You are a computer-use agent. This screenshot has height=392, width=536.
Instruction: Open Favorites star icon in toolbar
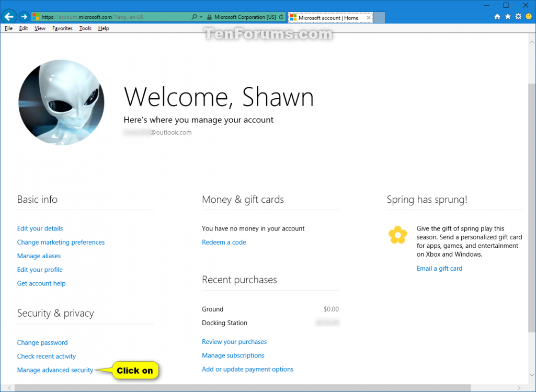pyautogui.click(x=508, y=17)
